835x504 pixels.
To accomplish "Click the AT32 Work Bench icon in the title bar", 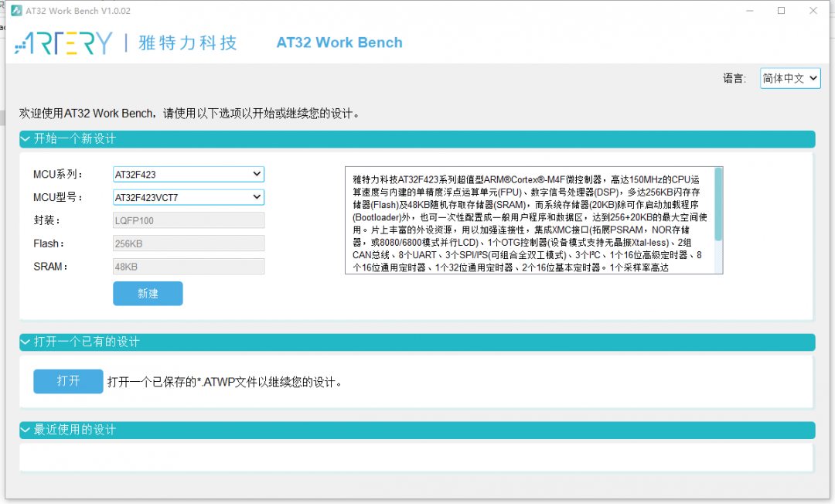I will tap(17, 11).
